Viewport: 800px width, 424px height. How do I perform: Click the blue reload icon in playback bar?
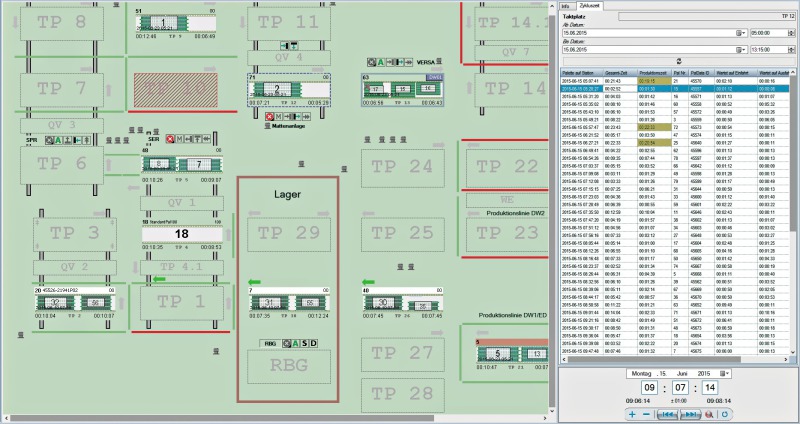pos(724,414)
